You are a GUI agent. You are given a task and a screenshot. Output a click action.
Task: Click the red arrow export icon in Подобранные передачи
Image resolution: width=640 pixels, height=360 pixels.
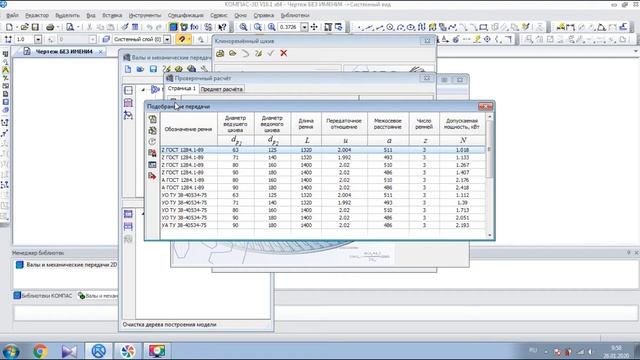click(x=152, y=176)
